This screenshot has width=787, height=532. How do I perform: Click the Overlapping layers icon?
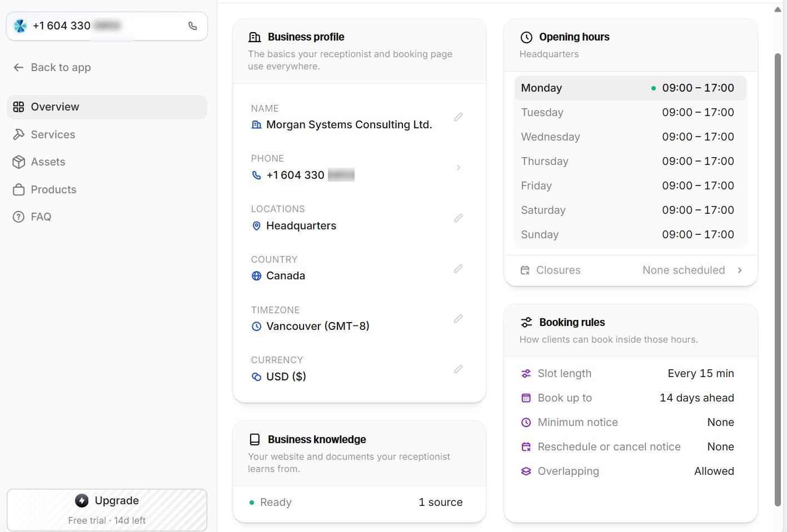tap(526, 471)
